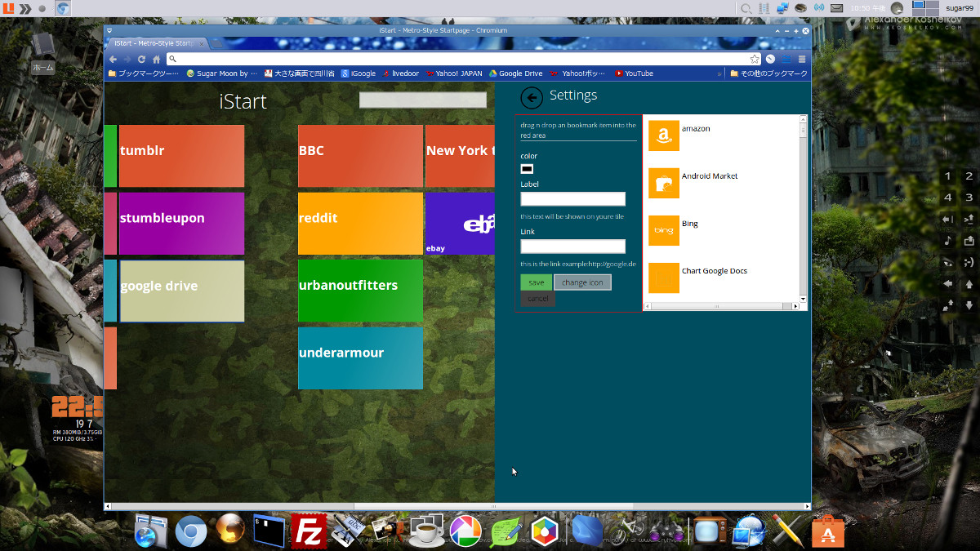Open the search magnifier in top panel

point(746,8)
